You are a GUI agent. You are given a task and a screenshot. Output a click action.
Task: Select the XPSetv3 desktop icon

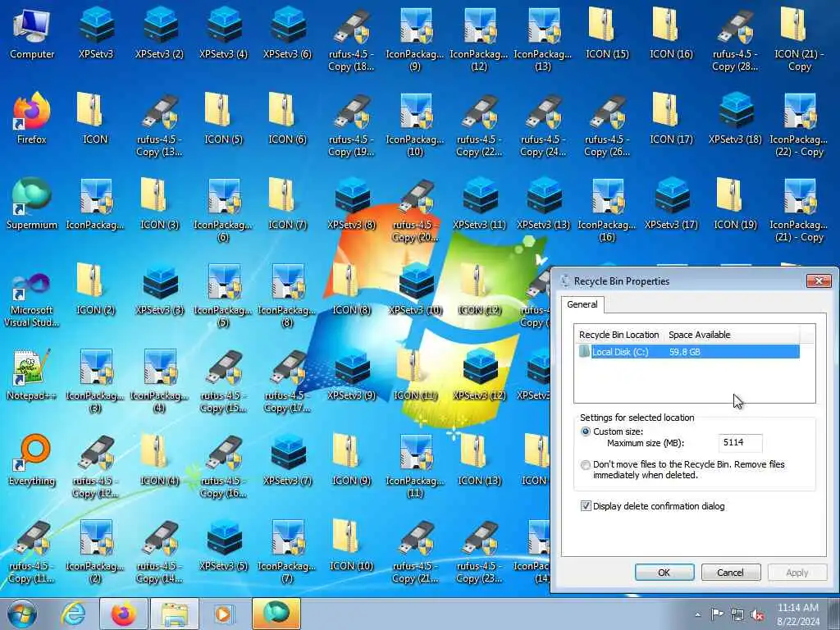96,34
